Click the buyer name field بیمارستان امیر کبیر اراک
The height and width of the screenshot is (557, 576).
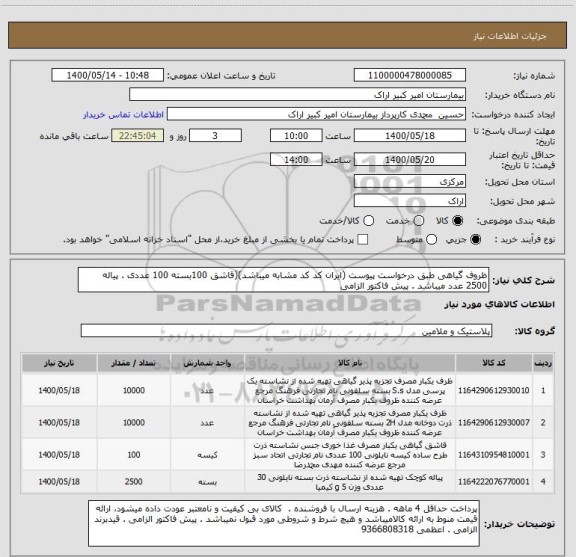(x=297, y=95)
